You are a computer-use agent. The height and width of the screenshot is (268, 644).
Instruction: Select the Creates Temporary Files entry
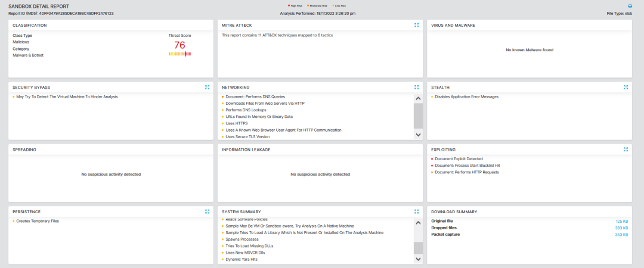click(x=37, y=221)
